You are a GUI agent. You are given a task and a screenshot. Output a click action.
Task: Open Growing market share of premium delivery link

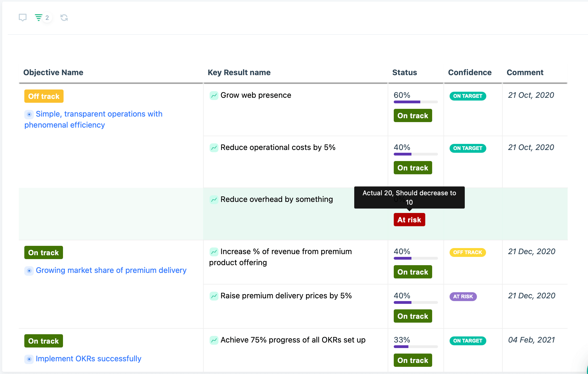coord(111,270)
